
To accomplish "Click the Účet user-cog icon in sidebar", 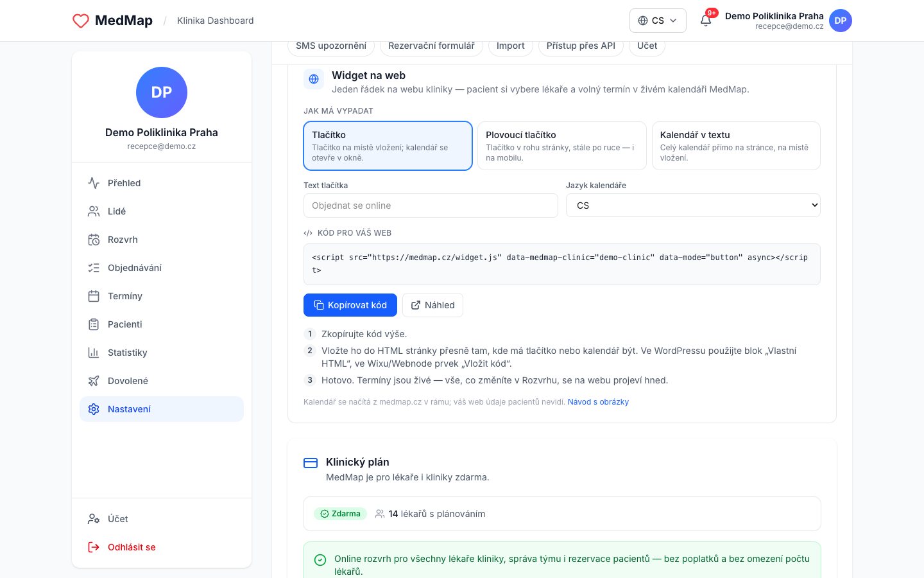I will (94, 519).
